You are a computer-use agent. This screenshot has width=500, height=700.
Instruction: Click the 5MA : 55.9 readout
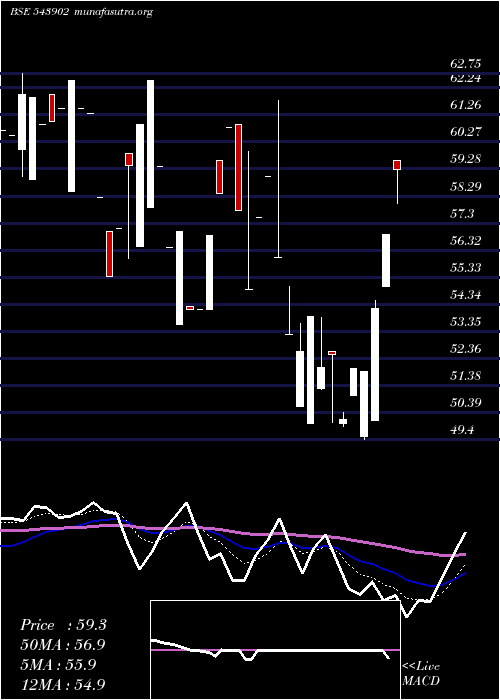pos(58,665)
